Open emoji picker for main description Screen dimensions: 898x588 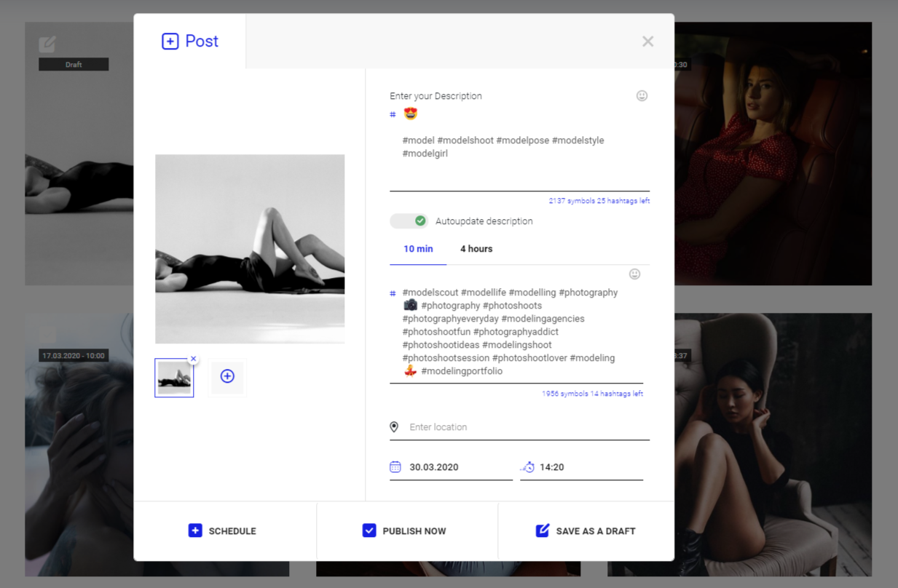pos(642,95)
